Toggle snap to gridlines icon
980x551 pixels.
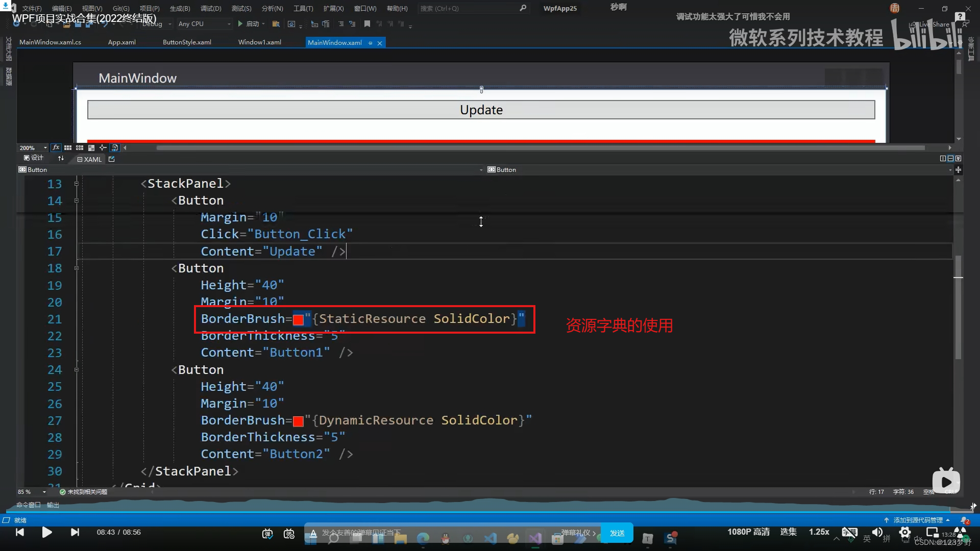pos(80,148)
